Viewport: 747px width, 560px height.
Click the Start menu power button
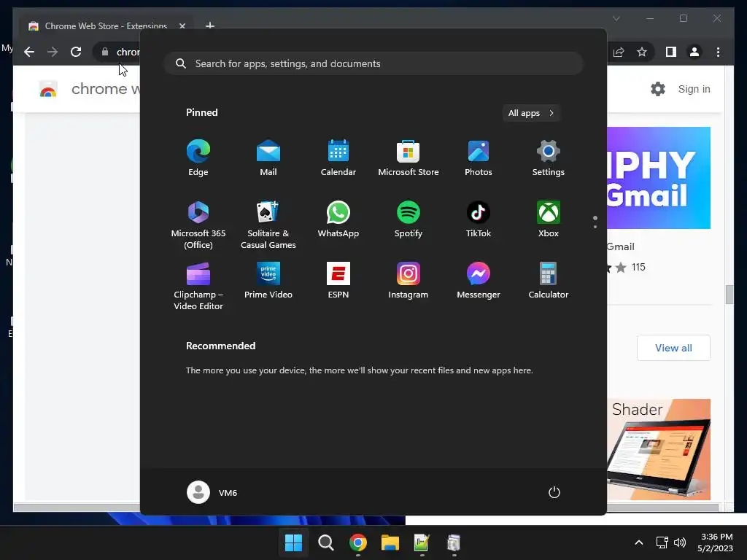click(554, 492)
